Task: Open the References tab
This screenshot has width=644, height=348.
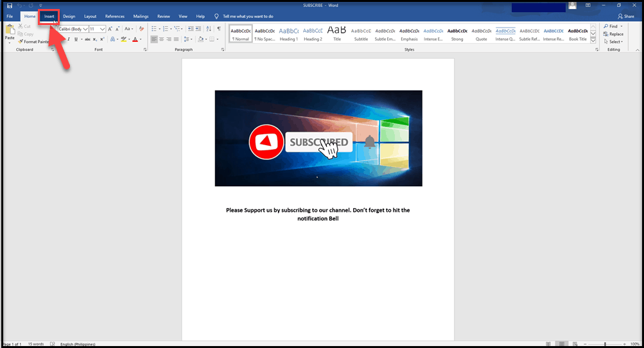Action: (x=114, y=17)
